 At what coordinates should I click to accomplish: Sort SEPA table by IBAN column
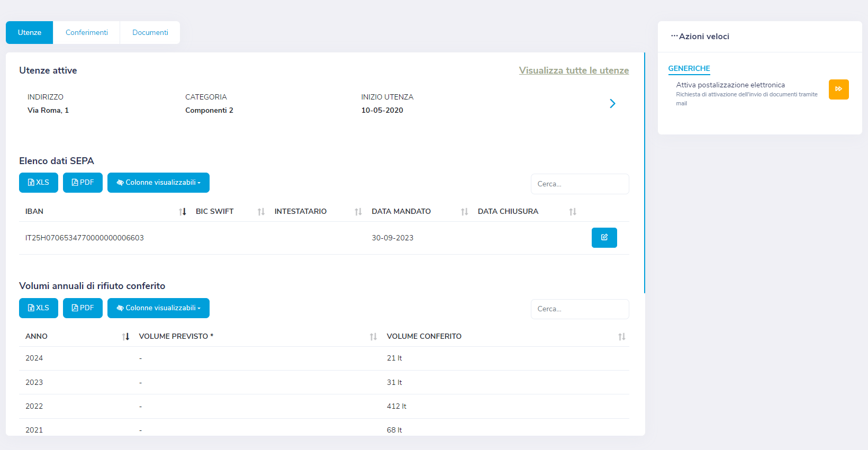(183, 212)
